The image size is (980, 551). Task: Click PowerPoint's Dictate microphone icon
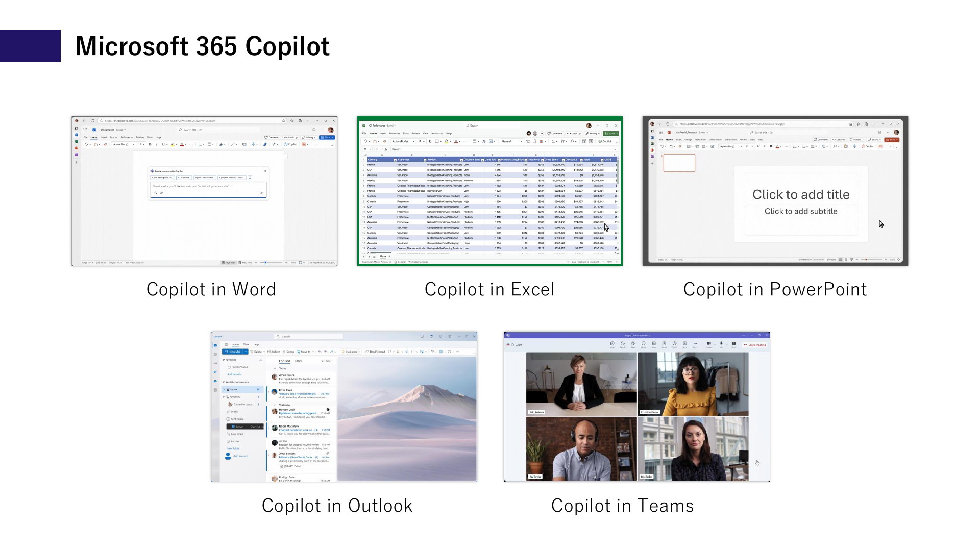click(854, 146)
